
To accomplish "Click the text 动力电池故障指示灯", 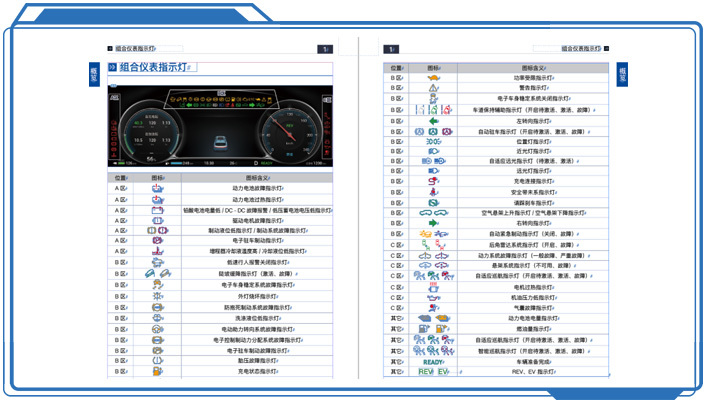I will [x=257, y=188].
